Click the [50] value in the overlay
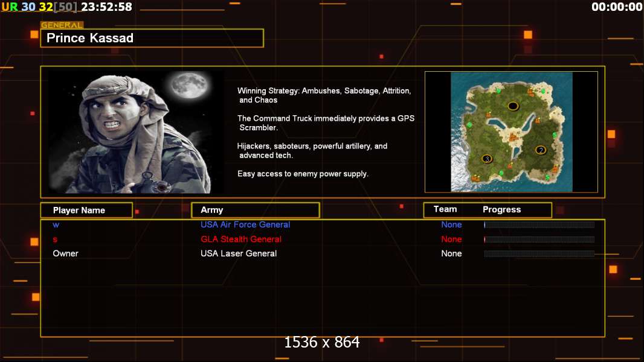This screenshot has height=362, width=644. point(66,7)
